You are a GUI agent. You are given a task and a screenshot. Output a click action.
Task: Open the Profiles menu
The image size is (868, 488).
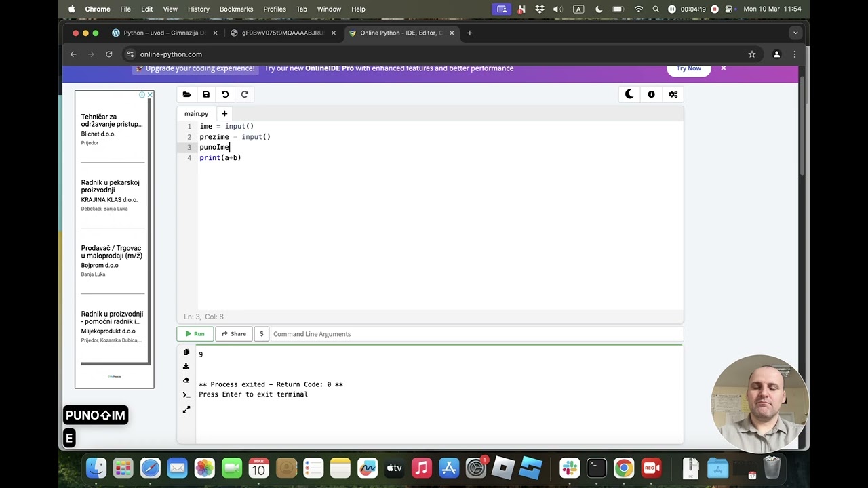point(275,9)
